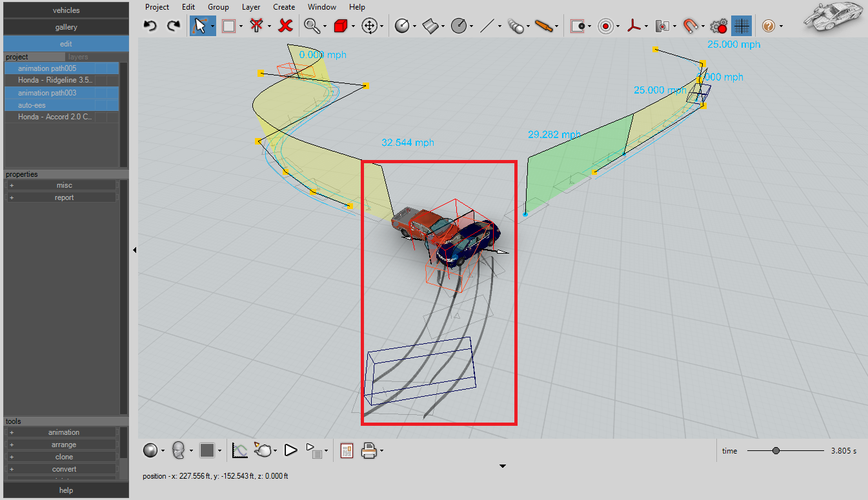Open the Help menu in menu bar
Screen dimensions: 868x500
click(x=357, y=7)
